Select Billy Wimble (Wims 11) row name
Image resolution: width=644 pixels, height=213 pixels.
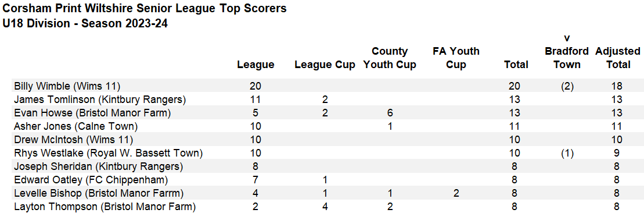point(67,87)
